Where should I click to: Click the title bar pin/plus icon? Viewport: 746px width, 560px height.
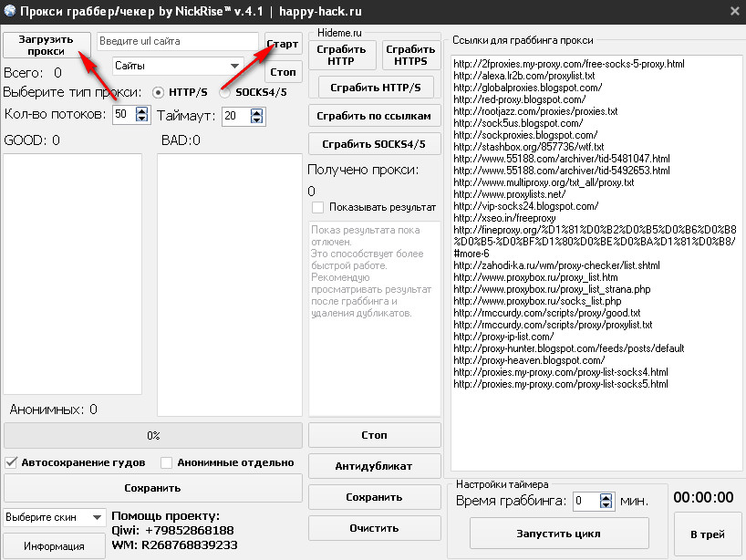[735, 10]
